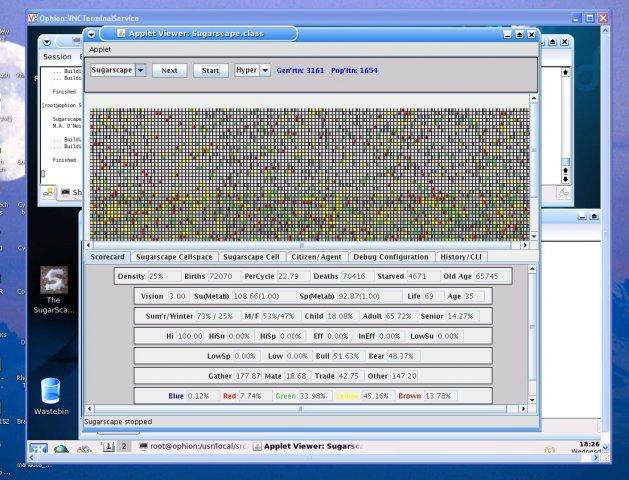Click the Next button
Image resolution: width=629 pixels, height=480 pixels.
[169, 70]
